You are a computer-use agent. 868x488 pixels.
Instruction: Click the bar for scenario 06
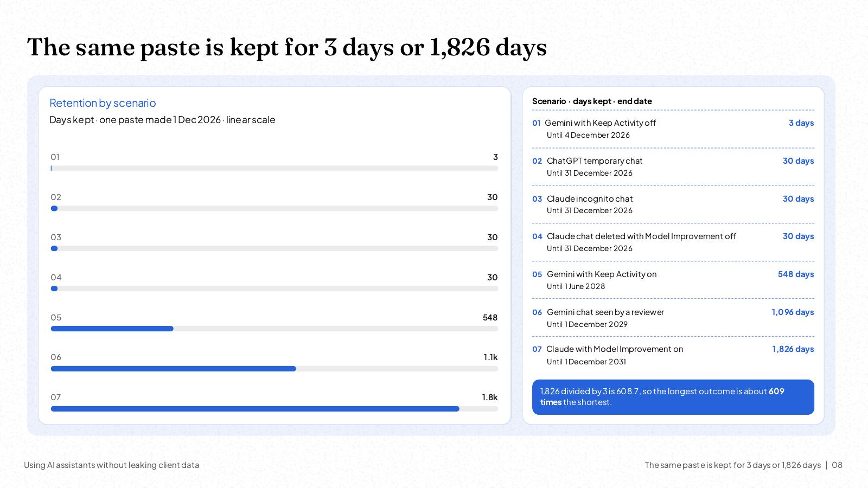pyautogui.click(x=174, y=369)
